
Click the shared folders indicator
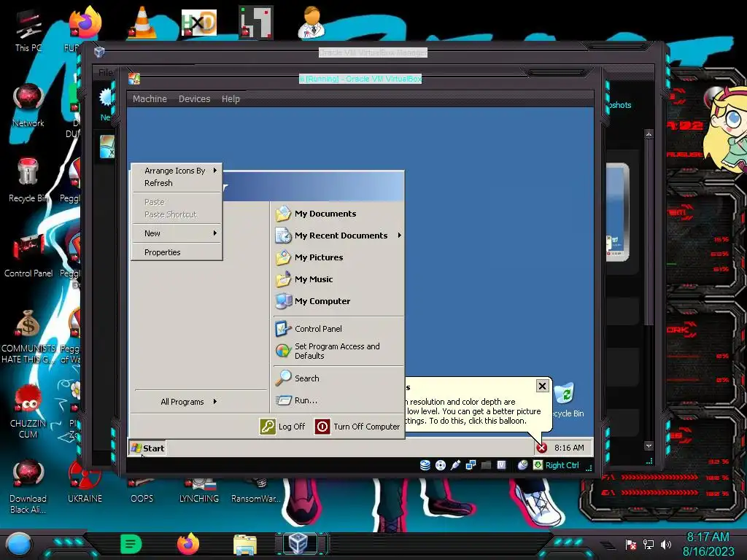pos(486,465)
